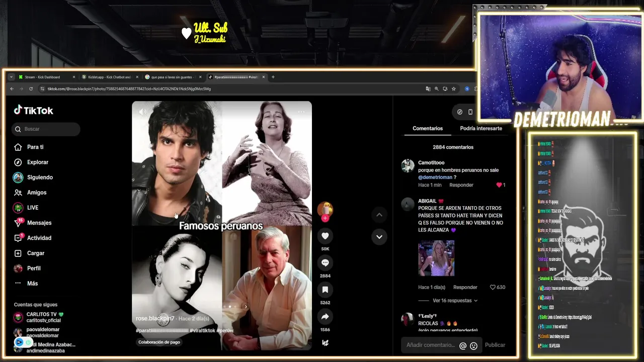This screenshot has width=644, height=362.
Task: Insert a mention with the @ icon
Action: click(463, 346)
